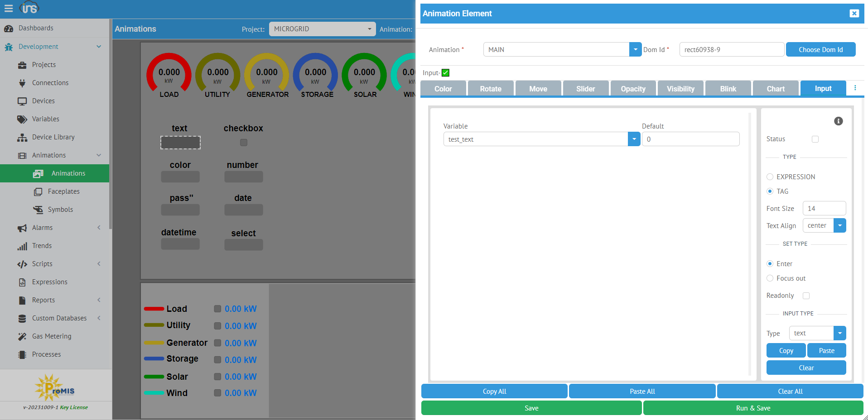Click the Default value input field
This screenshot has height=420, width=868.
[691, 139]
